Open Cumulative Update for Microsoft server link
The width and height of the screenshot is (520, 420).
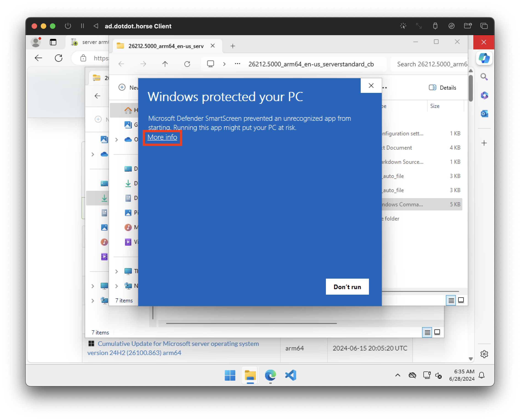pos(173,348)
